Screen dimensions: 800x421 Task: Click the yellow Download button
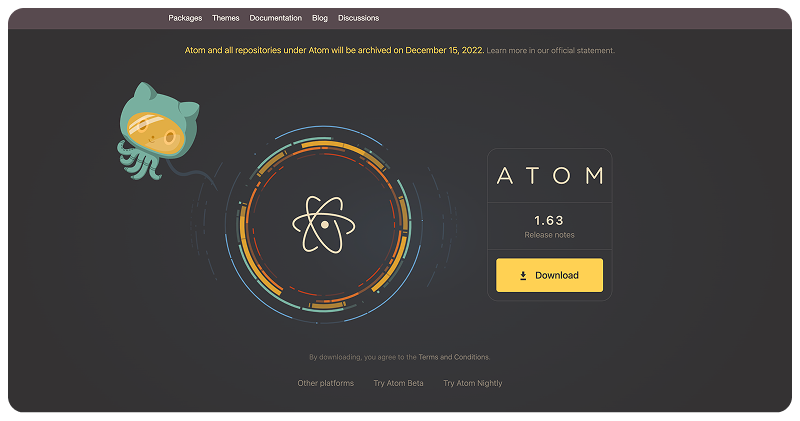click(549, 275)
